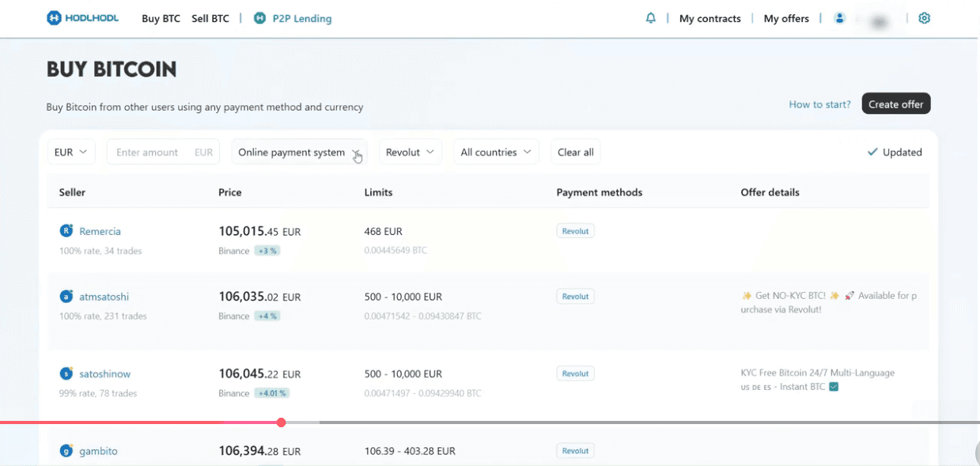
Task: Click the price 105,015.45 EUR
Action: tap(259, 231)
